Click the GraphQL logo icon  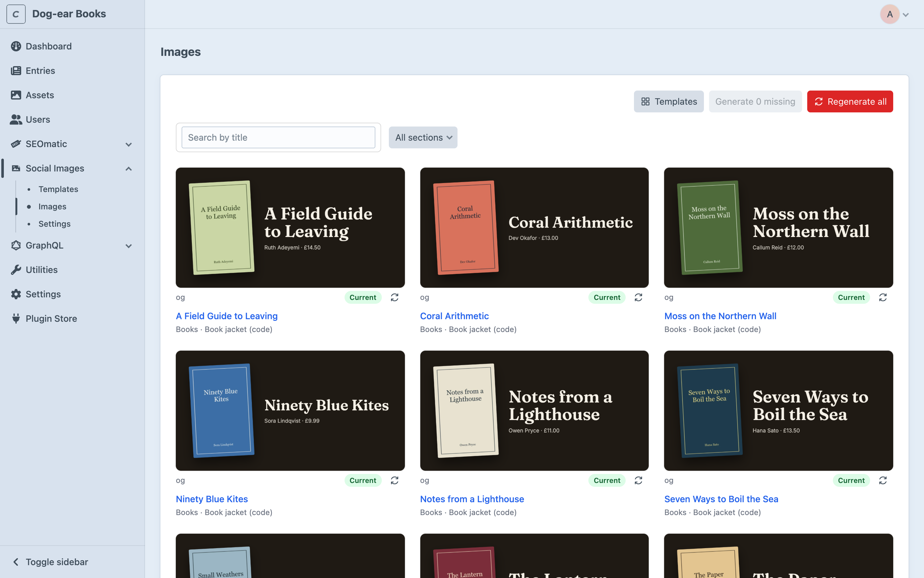16,245
